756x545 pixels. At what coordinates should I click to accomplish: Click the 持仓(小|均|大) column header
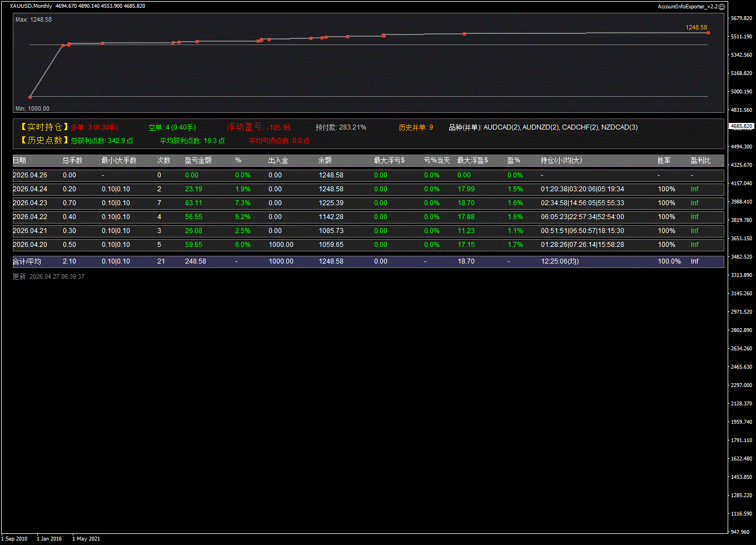(561, 160)
